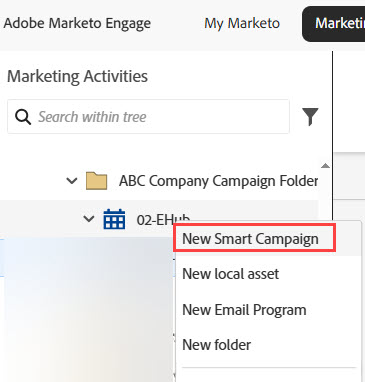The width and height of the screenshot is (365, 382).
Task: Choose New local asset menu entry
Action: (231, 274)
